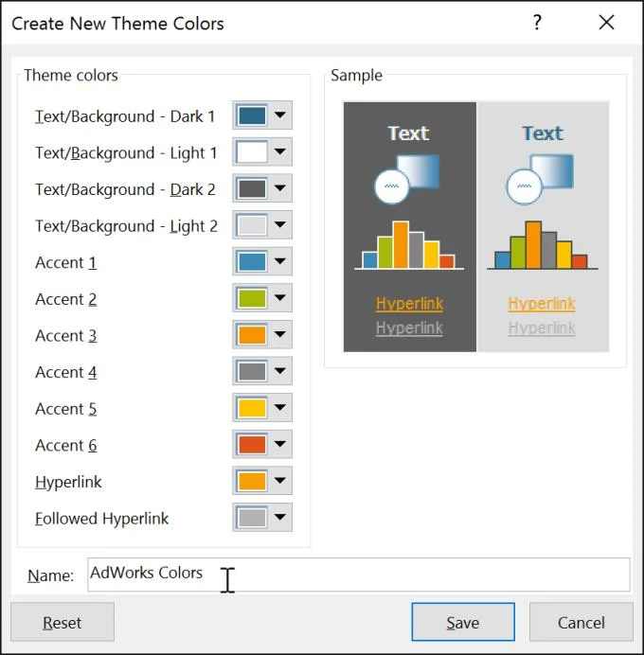Click the Text/Background - Dark 1 label
This screenshot has width=644, height=655.
click(x=125, y=116)
